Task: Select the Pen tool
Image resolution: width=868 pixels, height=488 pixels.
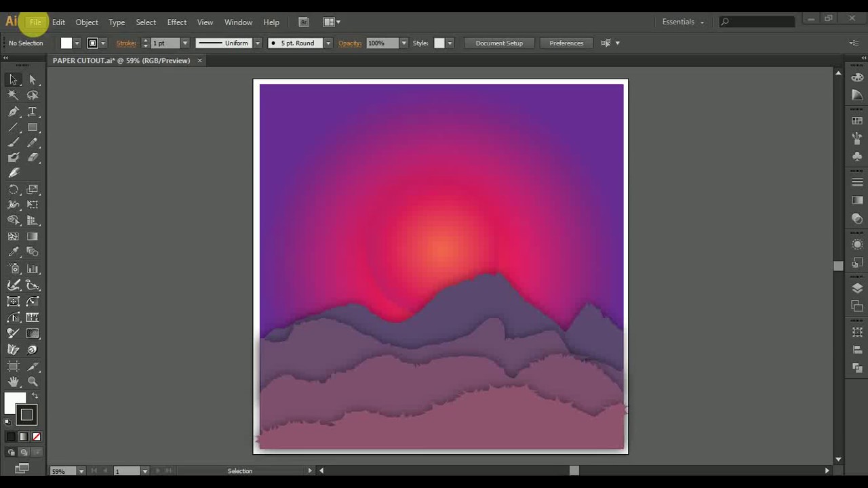Action: coord(14,112)
